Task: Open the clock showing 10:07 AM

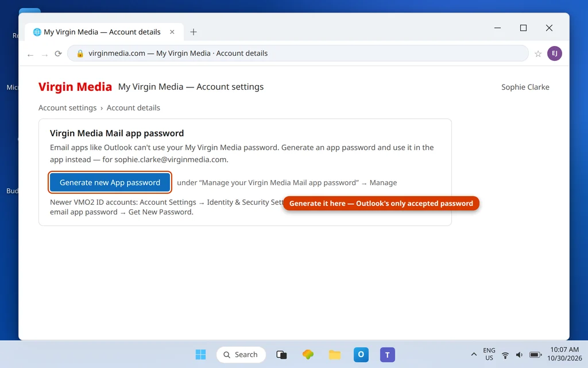Action: (x=564, y=354)
